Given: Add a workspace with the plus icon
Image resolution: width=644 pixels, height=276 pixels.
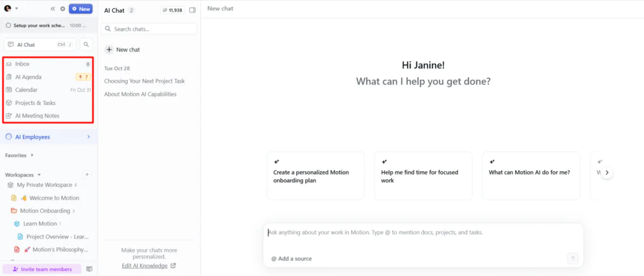Looking at the screenshot, I should [87, 175].
